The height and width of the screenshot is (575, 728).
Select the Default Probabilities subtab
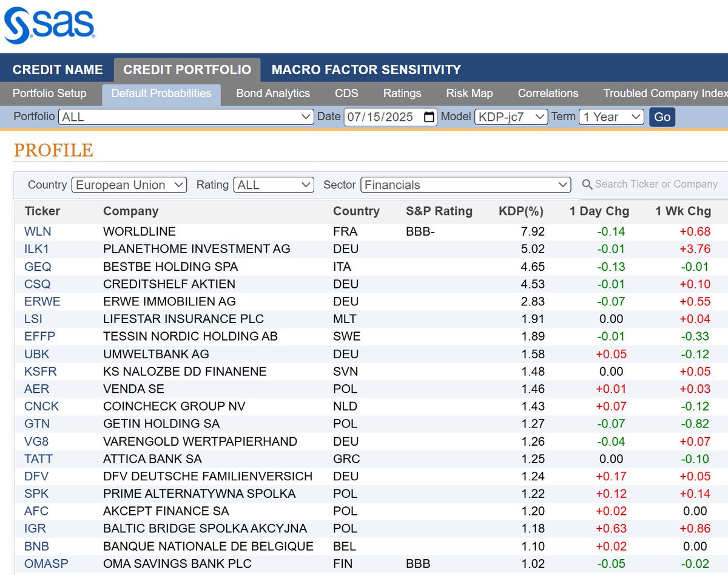tap(161, 94)
